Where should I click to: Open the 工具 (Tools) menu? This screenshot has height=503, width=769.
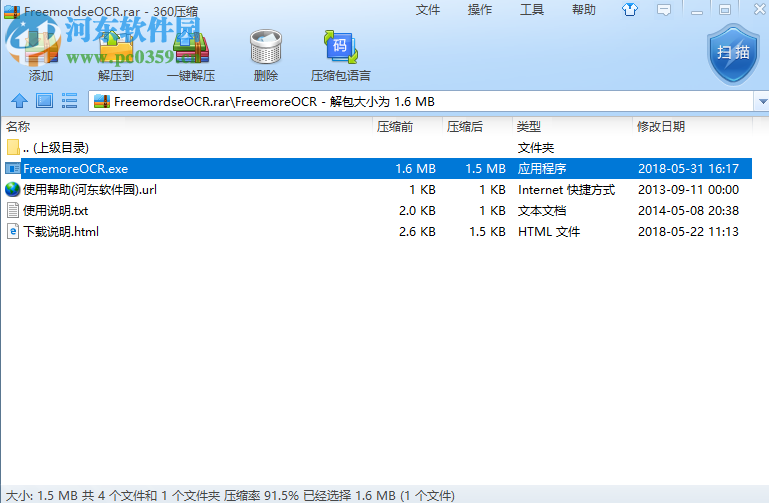click(532, 10)
